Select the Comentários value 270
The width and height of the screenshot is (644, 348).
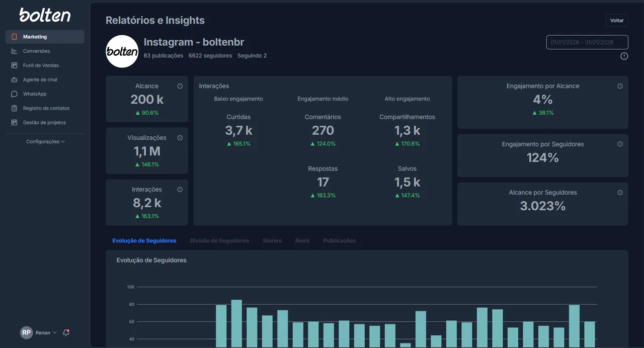pos(323,131)
